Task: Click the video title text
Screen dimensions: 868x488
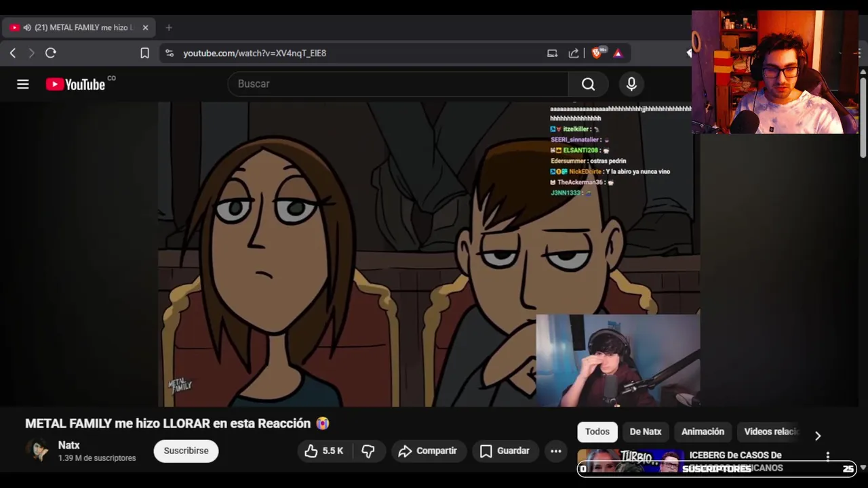Action: coord(177,424)
